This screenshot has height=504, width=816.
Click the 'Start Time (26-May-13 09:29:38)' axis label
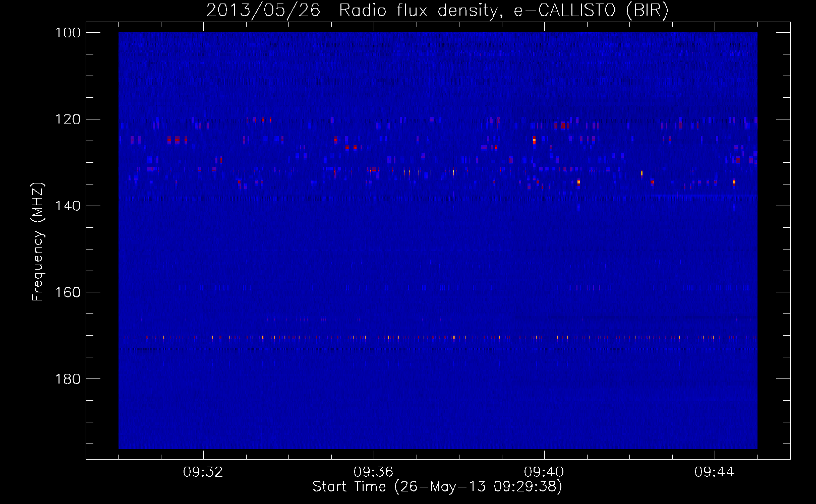437,487
